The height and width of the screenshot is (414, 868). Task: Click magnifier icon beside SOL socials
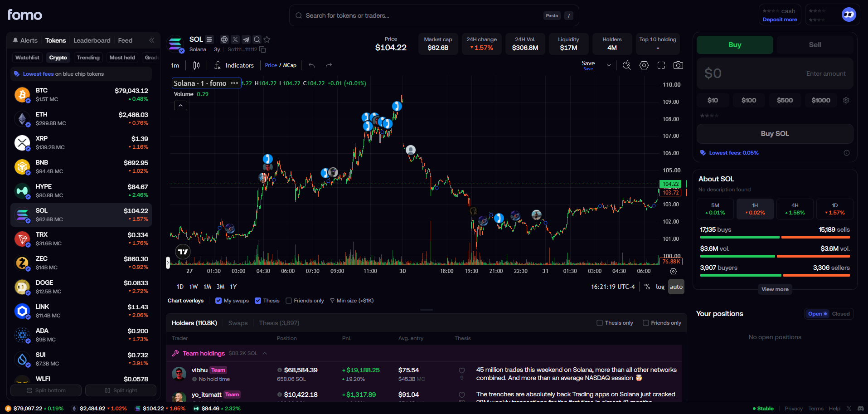[257, 39]
